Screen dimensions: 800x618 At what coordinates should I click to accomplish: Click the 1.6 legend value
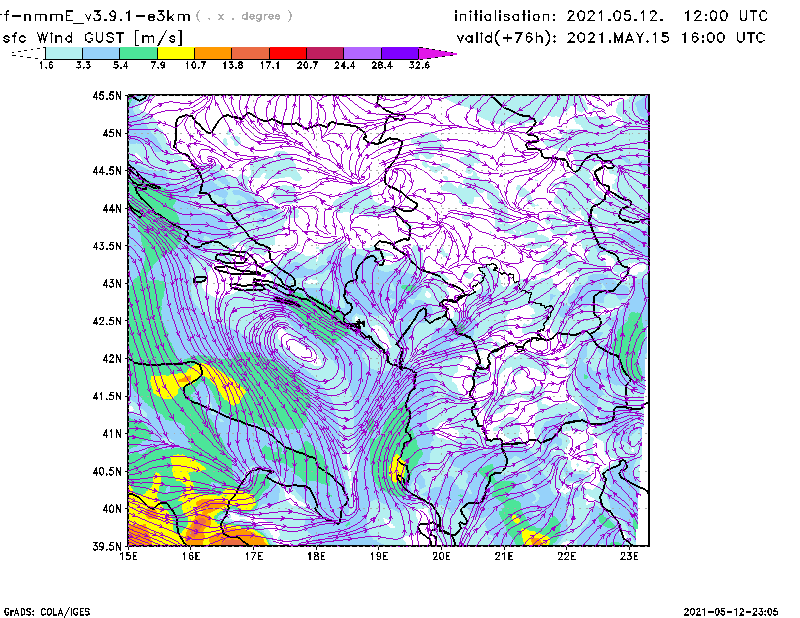pos(46,65)
